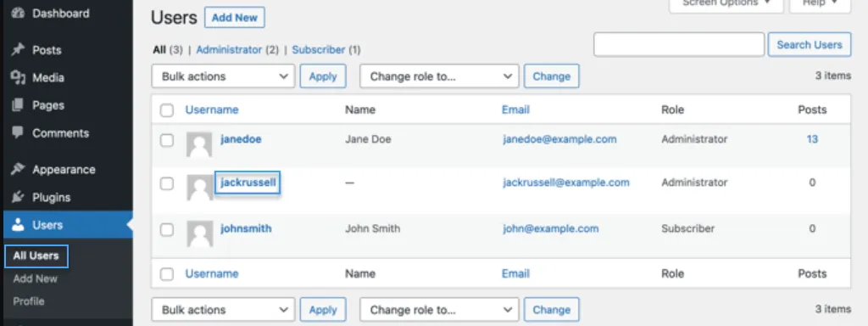868x326 pixels.
Task: Open jackrussell username link
Action: pos(248,183)
